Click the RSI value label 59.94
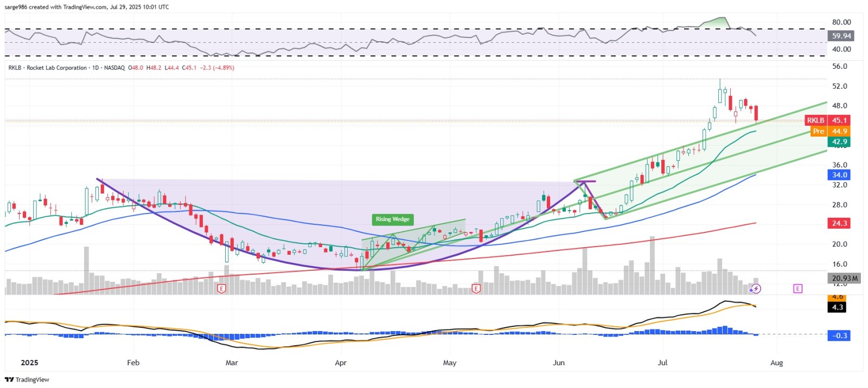Screen dimensions: 868x388 841,36
